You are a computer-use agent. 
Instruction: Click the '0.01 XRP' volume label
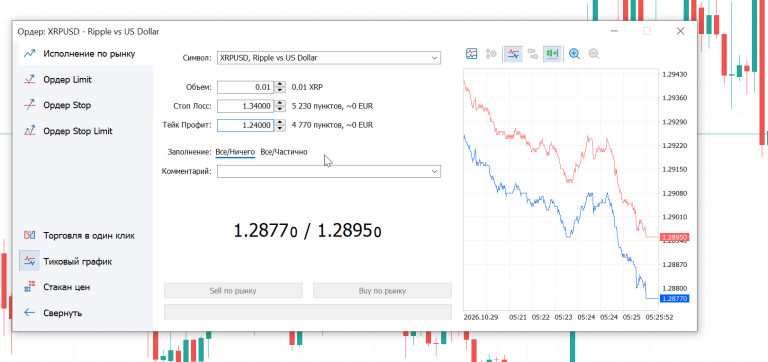click(307, 87)
